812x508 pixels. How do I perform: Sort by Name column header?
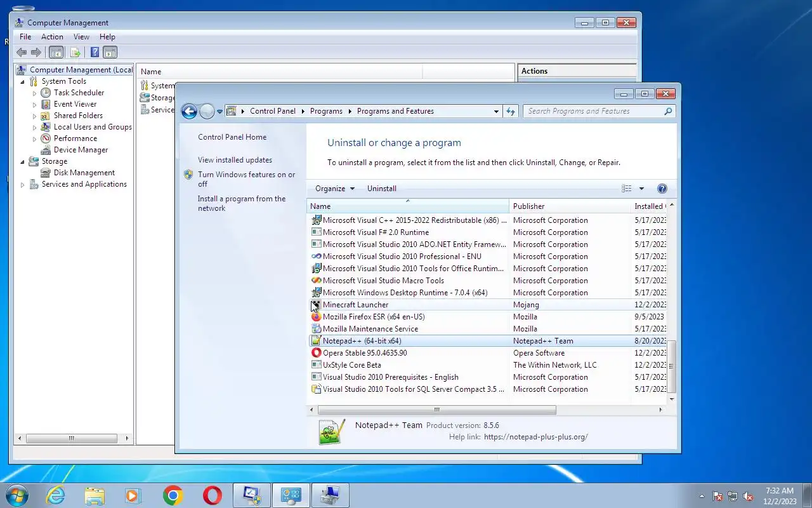coord(408,206)
